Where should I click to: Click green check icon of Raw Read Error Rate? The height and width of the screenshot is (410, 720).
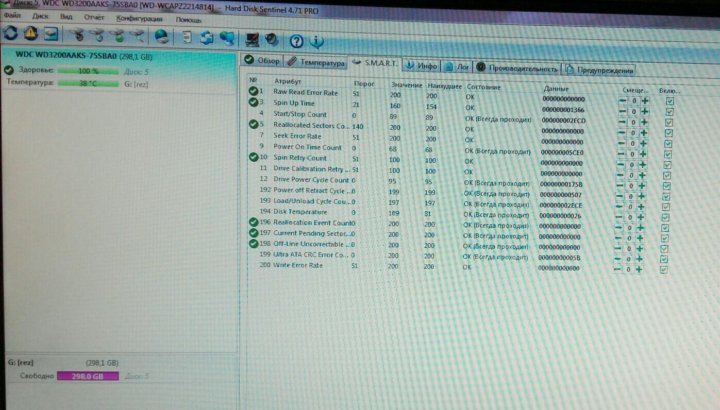(x=253, y=91)
